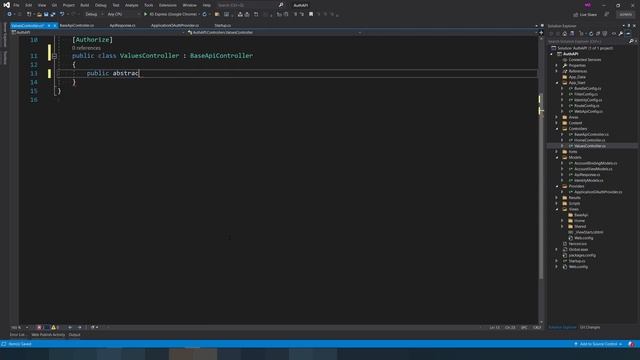Viewport: 640px width, 360px height.
Task: Click the Show All Files icon in Solution Explorer
Action: [x=605, y=33]
